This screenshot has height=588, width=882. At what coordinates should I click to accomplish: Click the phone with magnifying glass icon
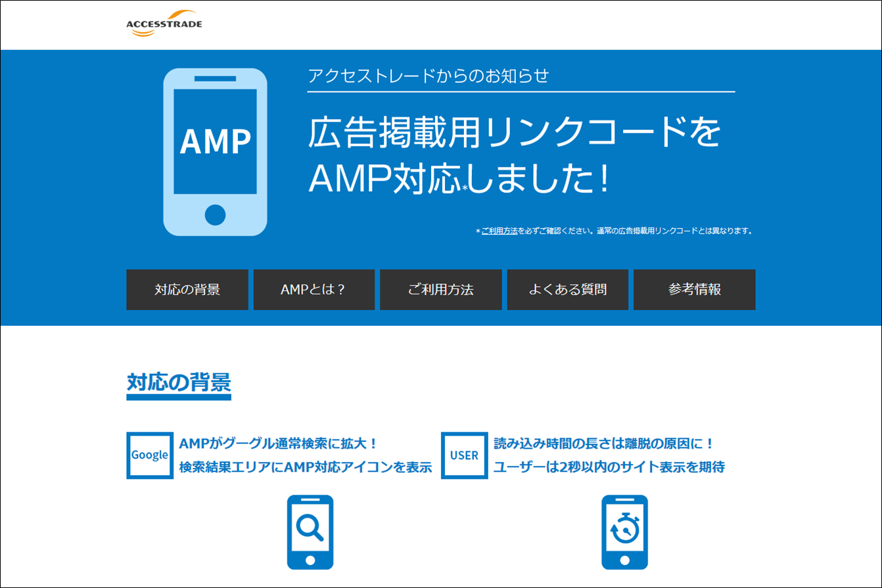310,532
